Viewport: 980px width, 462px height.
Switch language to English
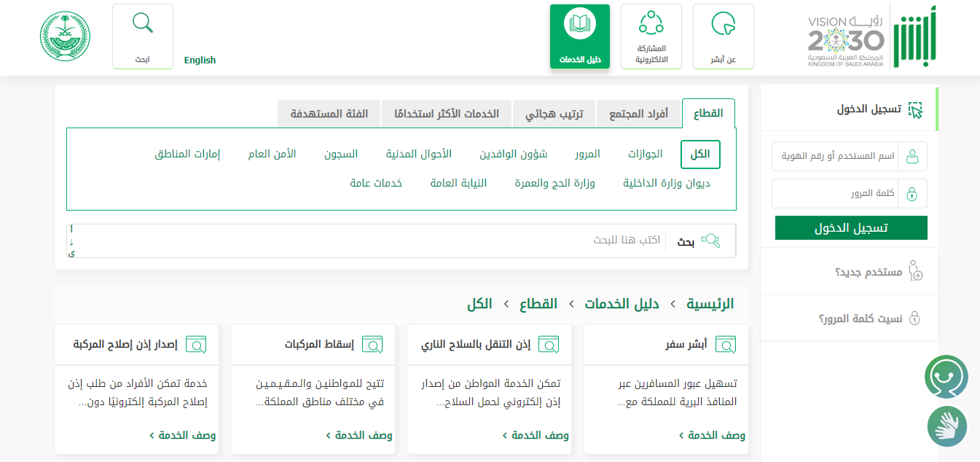pos(200,60)
